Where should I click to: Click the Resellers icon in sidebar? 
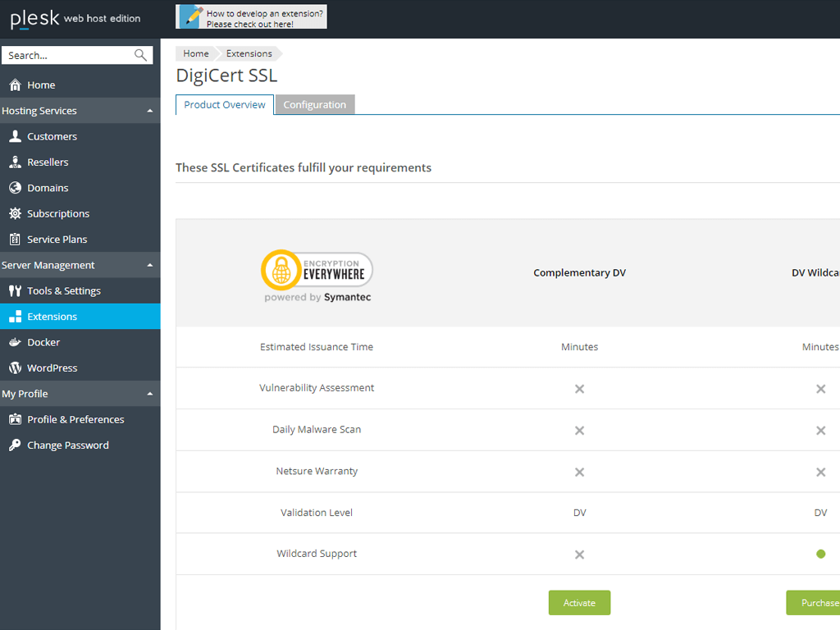click(15, 162)
